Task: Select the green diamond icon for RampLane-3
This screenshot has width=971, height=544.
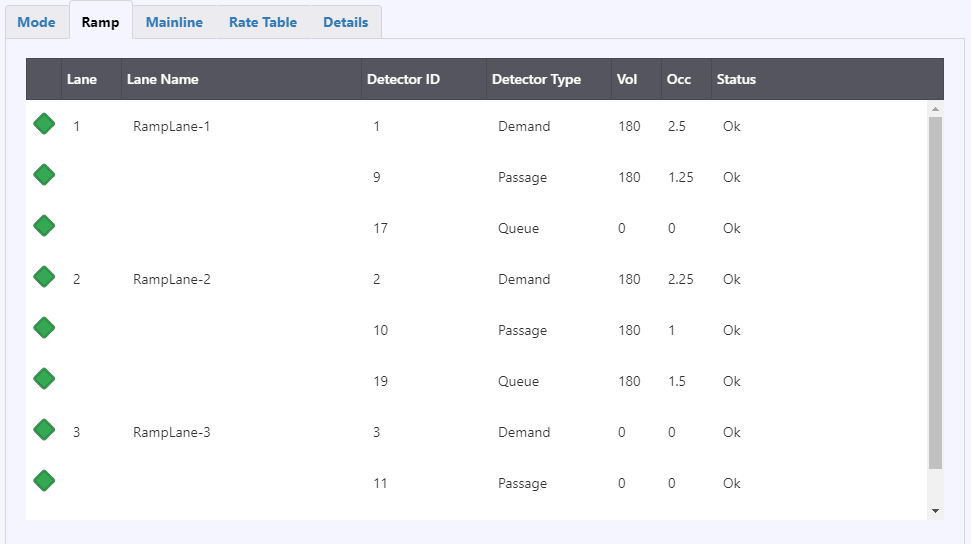Action: coord(44,429)
